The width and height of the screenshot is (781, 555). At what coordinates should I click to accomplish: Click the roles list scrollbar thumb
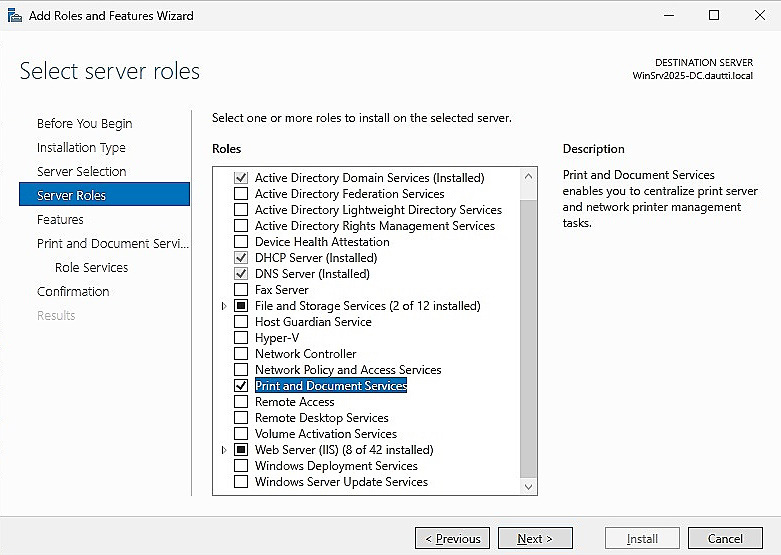click(x=528, y=338)
